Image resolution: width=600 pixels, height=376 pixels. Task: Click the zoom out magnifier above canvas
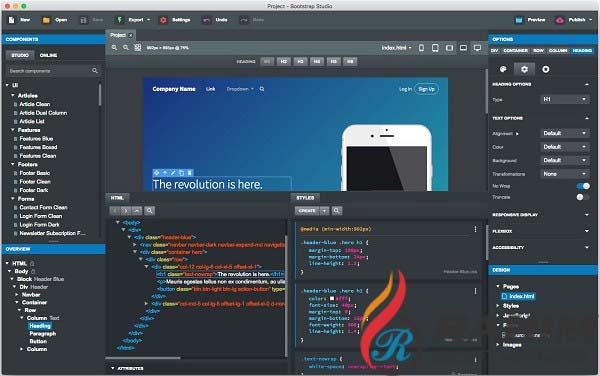[x=126, y=47]
